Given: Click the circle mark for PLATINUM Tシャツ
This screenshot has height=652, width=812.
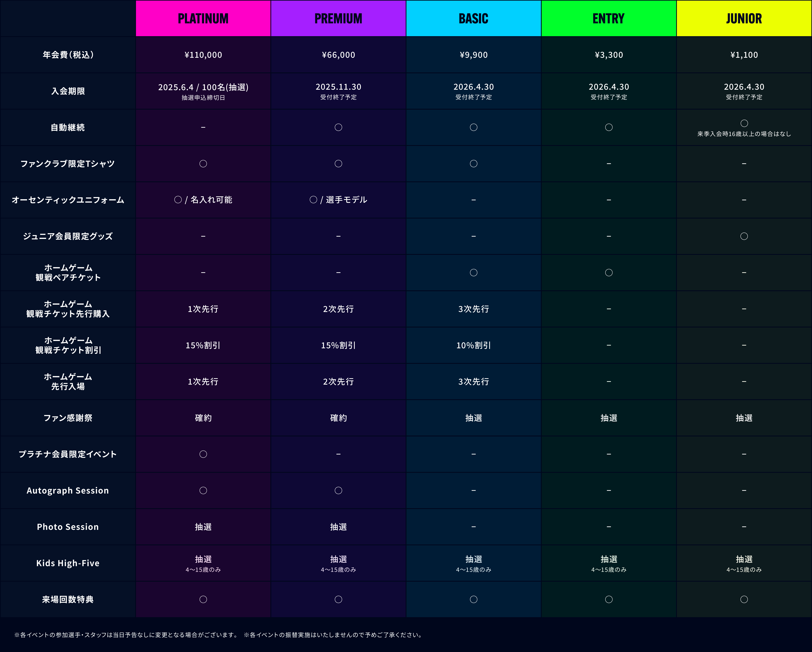Looking at the screenshot, I should pyautogui.click(x=203, y=164).
